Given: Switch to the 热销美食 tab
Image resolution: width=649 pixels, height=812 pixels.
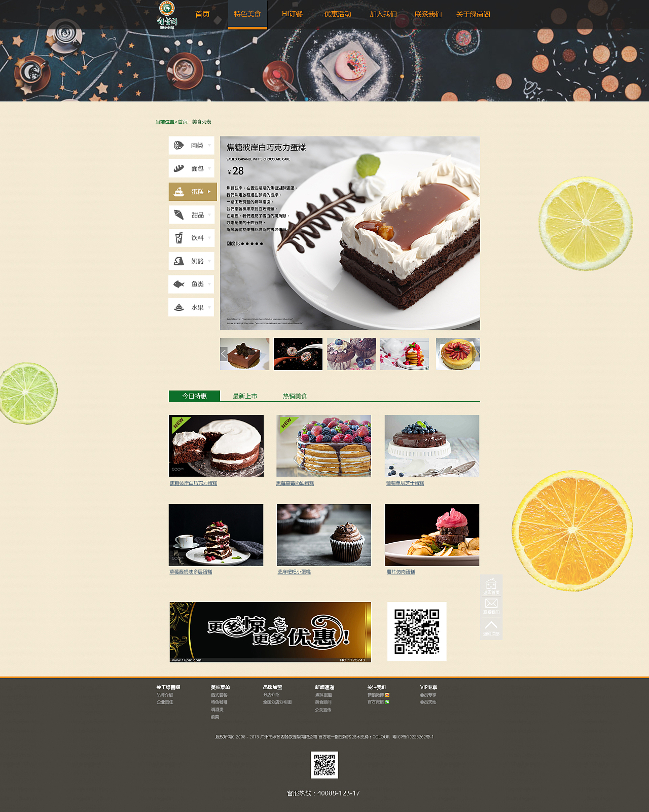Looking at the screenshot, I should click(295, 396).
